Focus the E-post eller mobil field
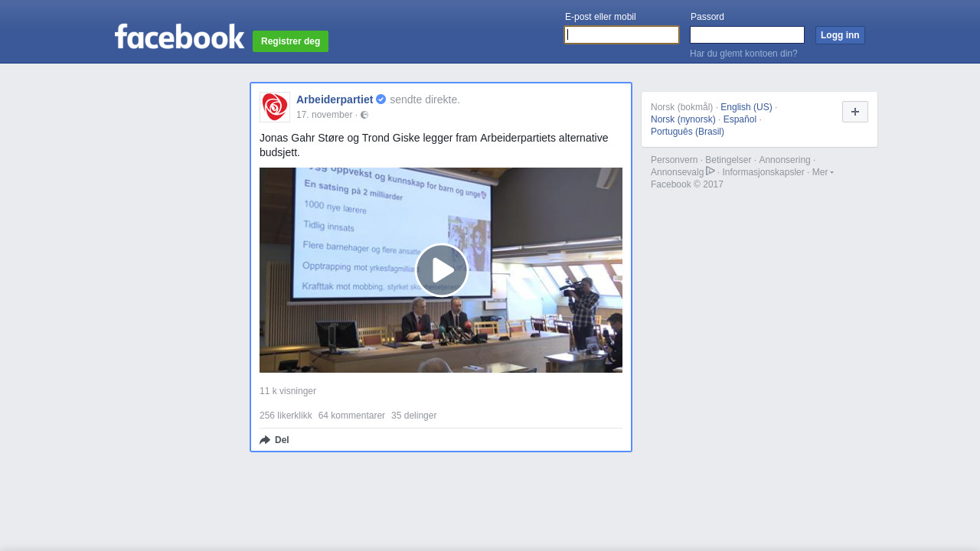 (622, 35)
